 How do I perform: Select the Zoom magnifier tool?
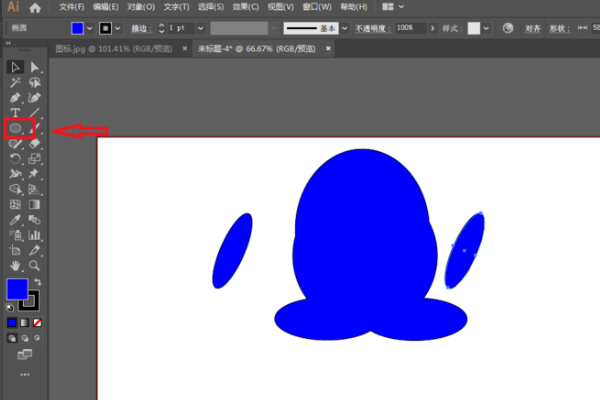pos(35,266)
